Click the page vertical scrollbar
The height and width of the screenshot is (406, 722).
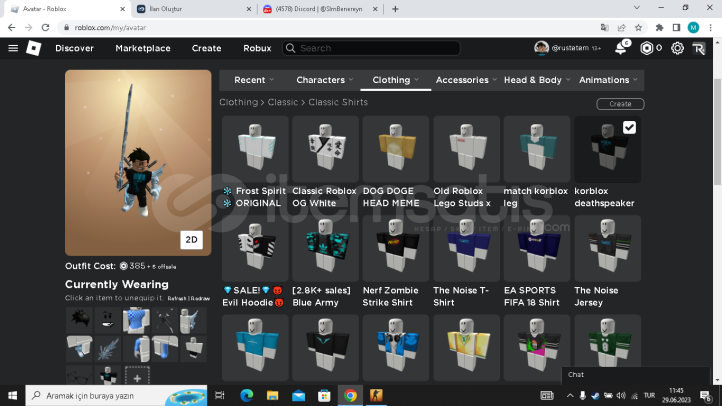717,133
